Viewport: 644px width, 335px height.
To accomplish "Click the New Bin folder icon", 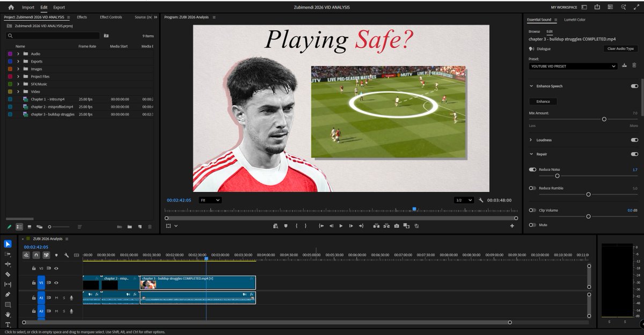I will click(130, 227).
